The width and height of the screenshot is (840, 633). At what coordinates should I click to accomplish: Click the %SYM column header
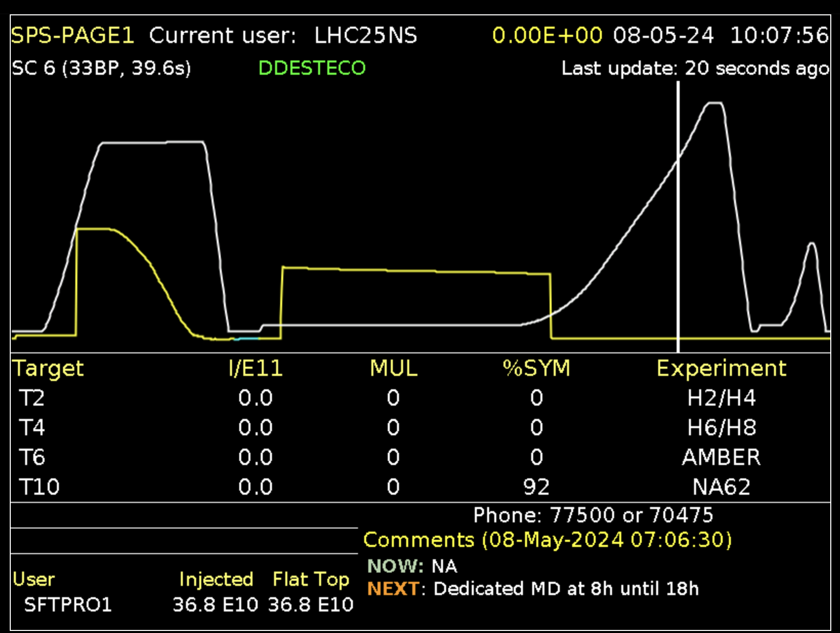(x=536, y=368)
